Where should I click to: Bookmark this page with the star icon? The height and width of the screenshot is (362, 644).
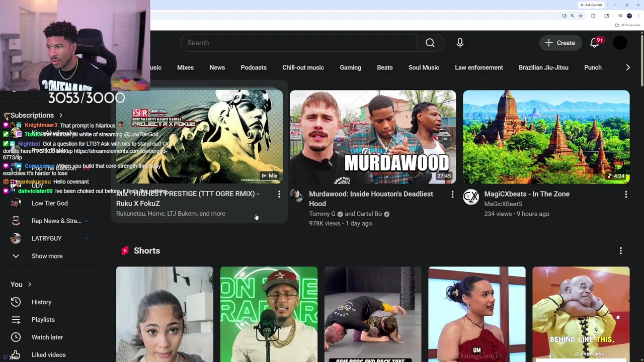580,16
